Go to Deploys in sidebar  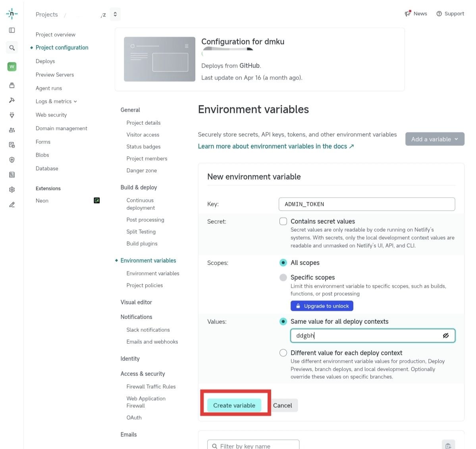coord(45,61)
